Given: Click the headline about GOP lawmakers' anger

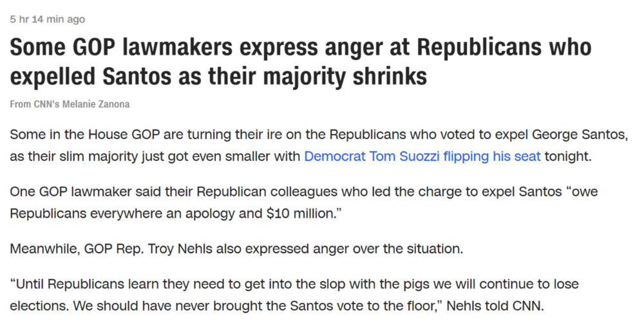Looking at the screenshot, I should click(x=300, y=61).
